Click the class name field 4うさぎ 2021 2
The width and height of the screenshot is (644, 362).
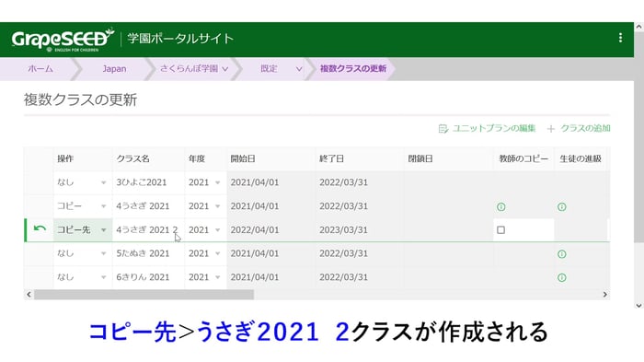[x=148, y=230]
